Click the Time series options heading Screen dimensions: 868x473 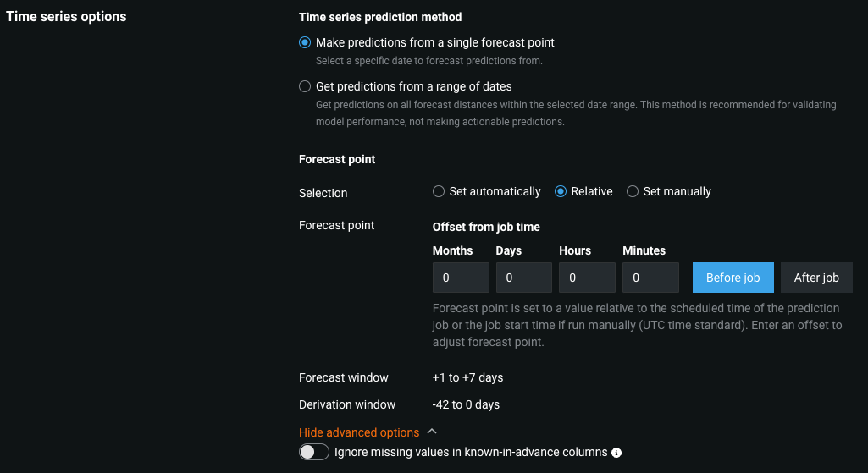[66, 17]
